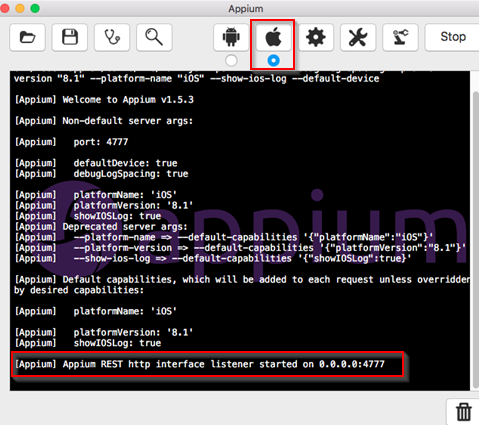Minimize the window with the yellow button
481x425 pixels.
click(20, 8)
